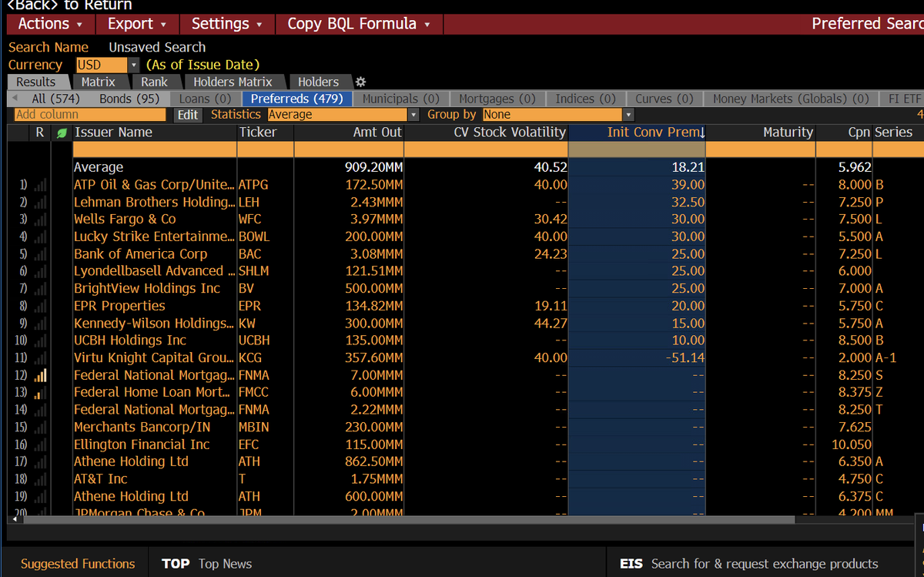Click relevance bars icon for Lehman Brothers row
The width and height of the screenshot is (924, 577).
point(39,202)
